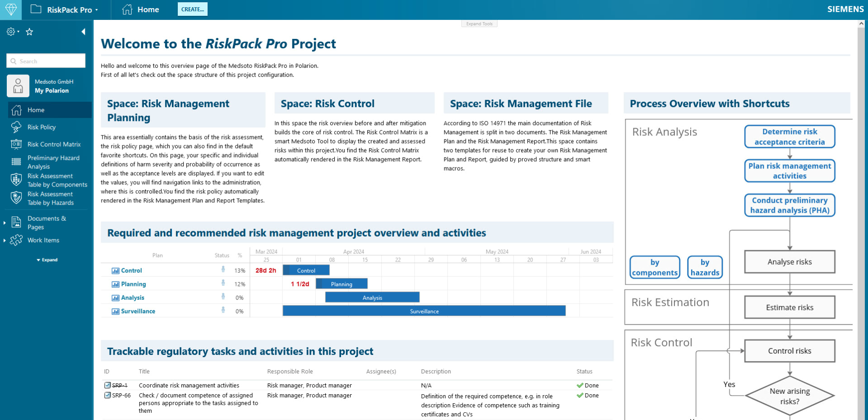
Task: Go to Home in the top bar
Action: tap(141, 9)
